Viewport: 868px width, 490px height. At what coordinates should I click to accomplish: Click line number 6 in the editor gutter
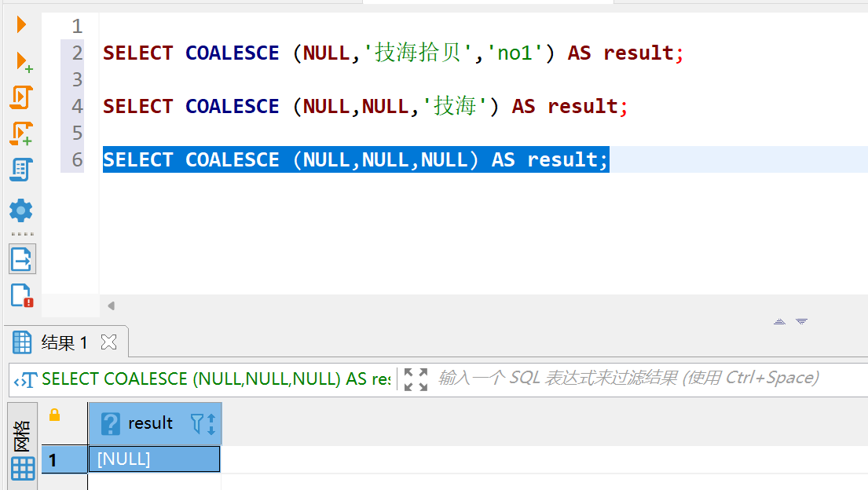tap(77, 160)
